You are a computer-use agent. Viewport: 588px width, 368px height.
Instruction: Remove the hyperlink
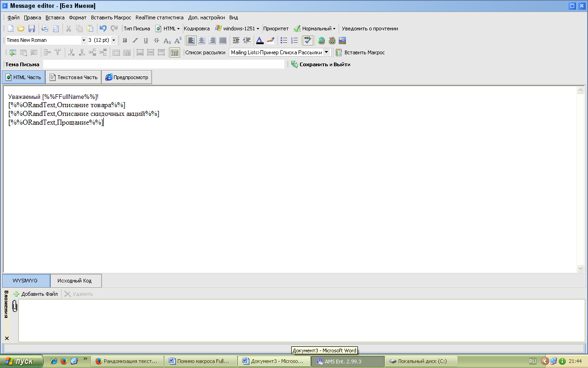[x=332, y=40]
